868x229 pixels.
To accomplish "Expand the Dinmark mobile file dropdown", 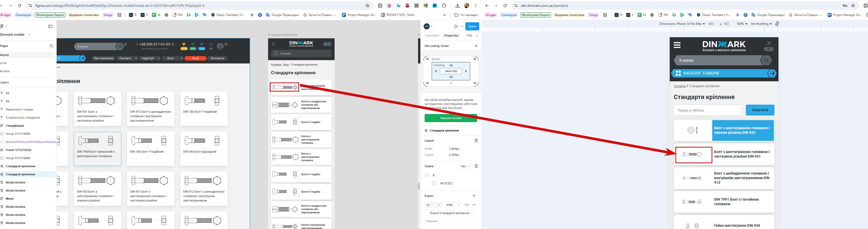I will point(29,34).
